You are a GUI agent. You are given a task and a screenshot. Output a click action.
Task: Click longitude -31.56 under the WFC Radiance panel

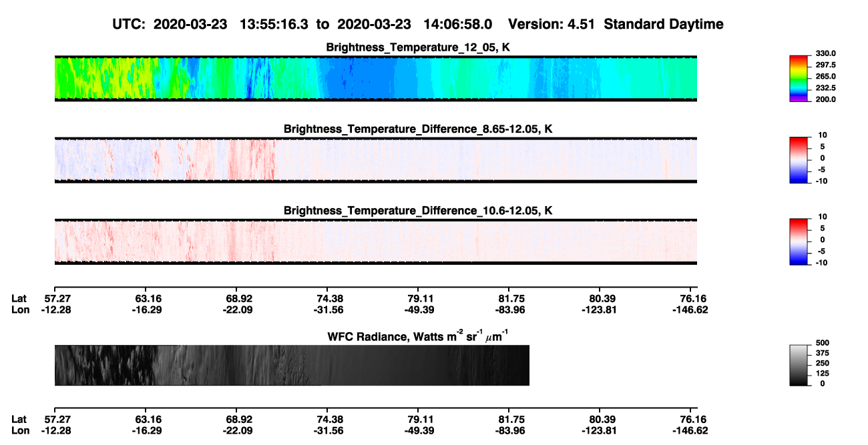pos(329,431)
